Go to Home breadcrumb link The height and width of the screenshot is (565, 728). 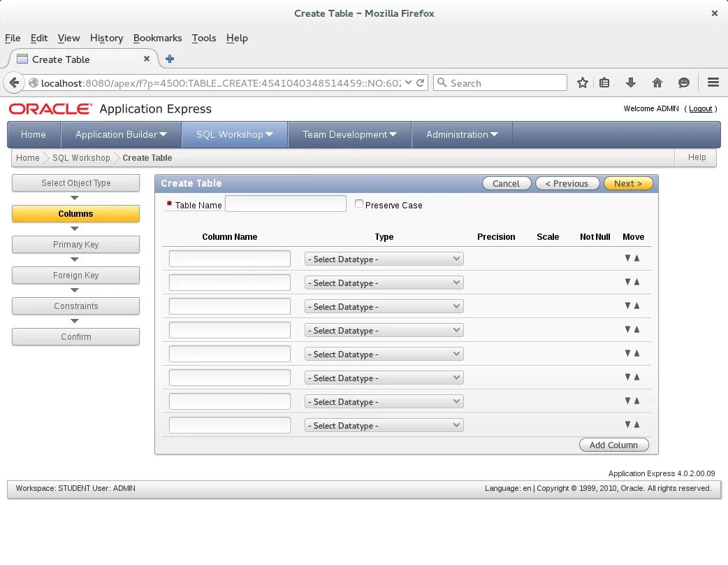[28, 157]
